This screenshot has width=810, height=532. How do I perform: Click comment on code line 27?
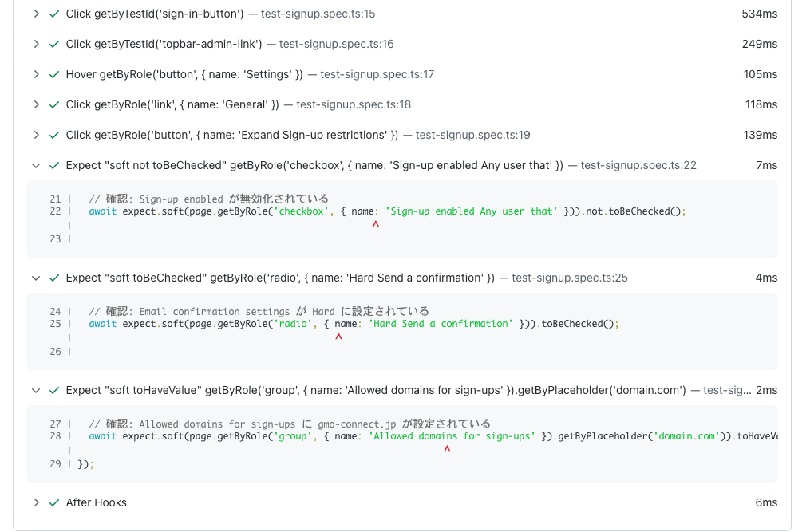[x=289, y=424]
